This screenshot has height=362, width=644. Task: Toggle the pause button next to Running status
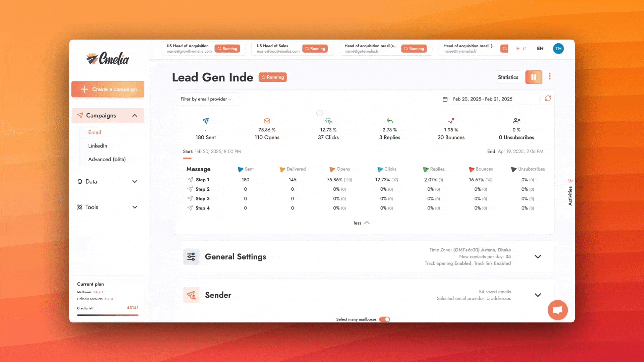click(533, 77)
